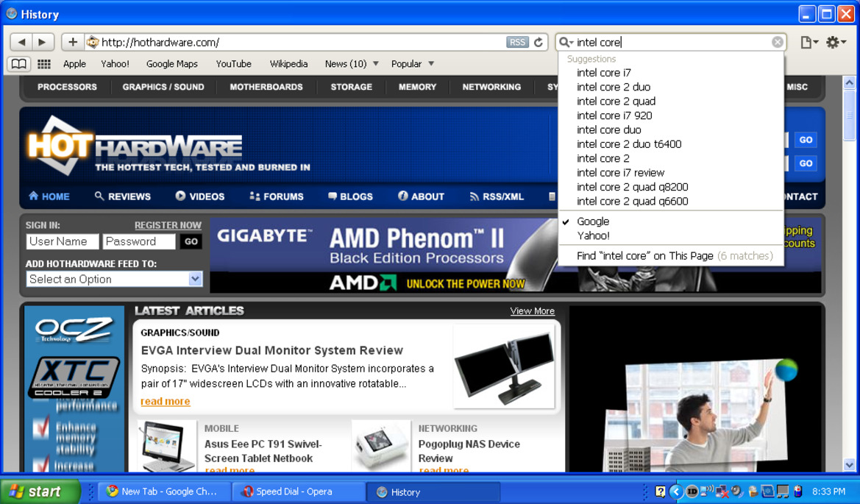Image resolution: width=860 pixels, height=504 pixels.
Task: Open the FORUMS section
Action: point(277,196)
